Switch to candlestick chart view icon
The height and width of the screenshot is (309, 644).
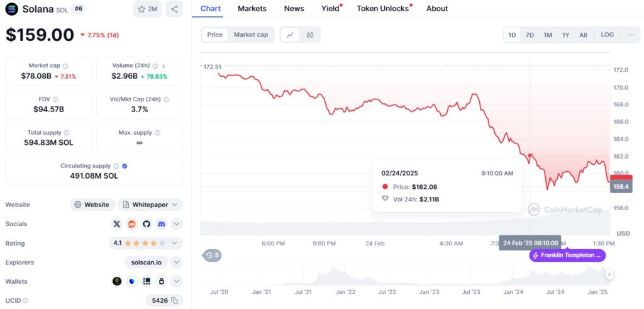click(309, 35)
